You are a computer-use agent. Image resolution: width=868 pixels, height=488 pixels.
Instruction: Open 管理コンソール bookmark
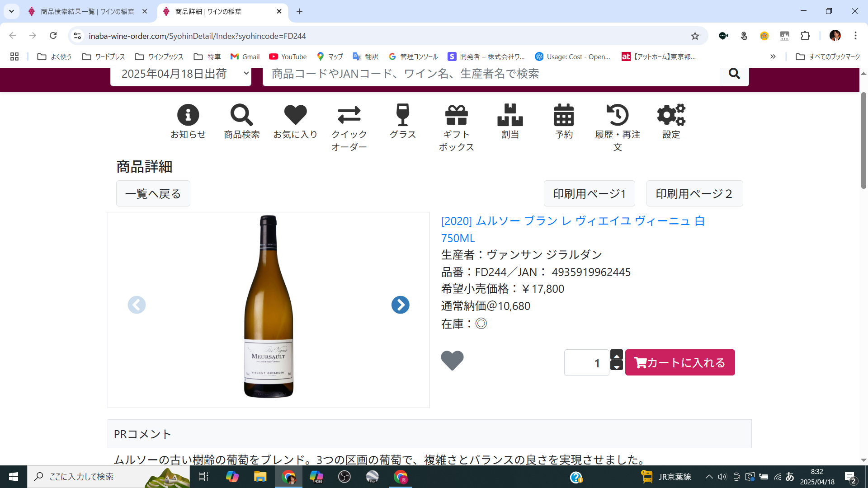tap(413, 56)
